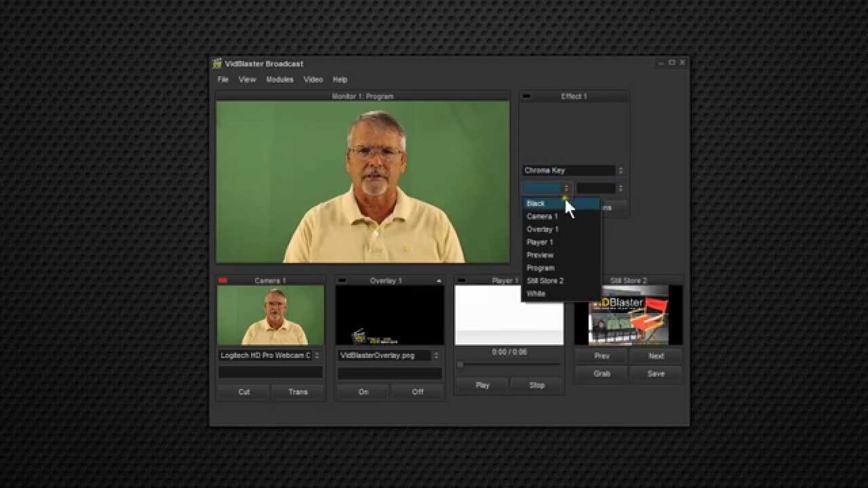Turn the overlay Off

click(x=417, y=392)
